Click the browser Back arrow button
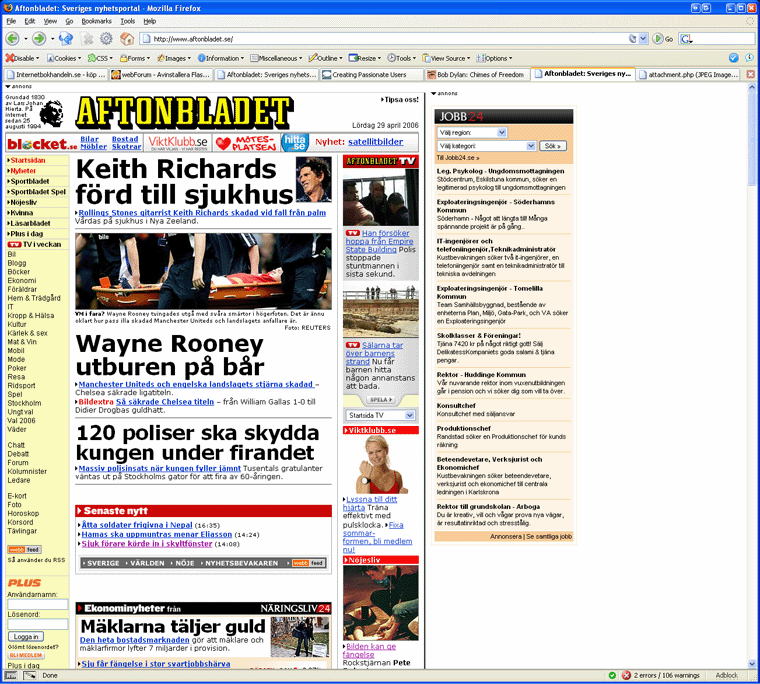 click(x=13, y=39)
